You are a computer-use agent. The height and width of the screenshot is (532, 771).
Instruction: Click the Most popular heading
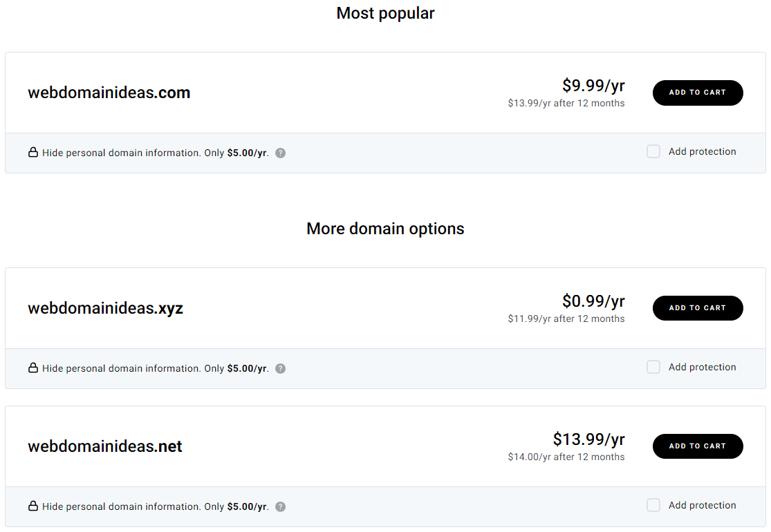(385, 13)
